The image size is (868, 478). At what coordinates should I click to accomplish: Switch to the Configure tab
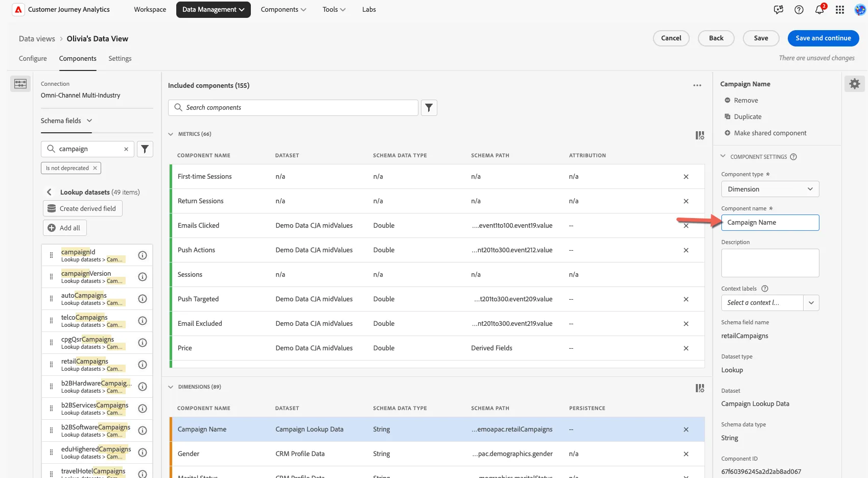click(x=33, y=59)
